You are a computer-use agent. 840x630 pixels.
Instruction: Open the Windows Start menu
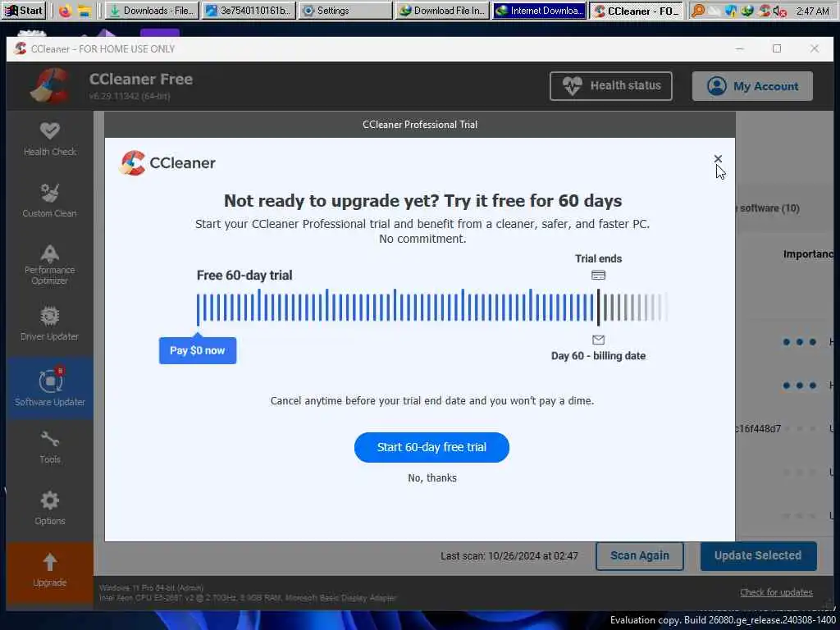click(x=24, y=11)
